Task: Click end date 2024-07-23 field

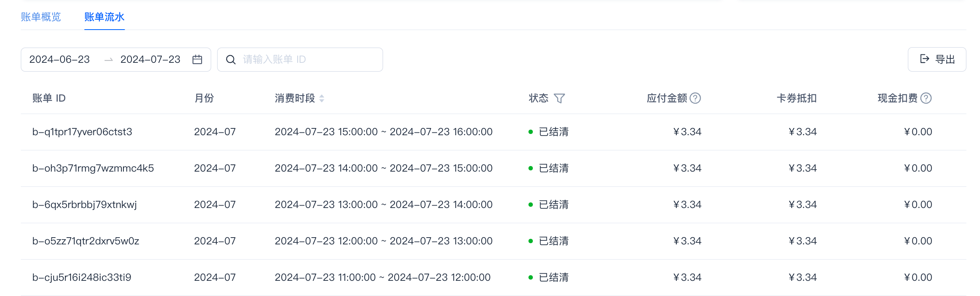Action: coord(151,60)
